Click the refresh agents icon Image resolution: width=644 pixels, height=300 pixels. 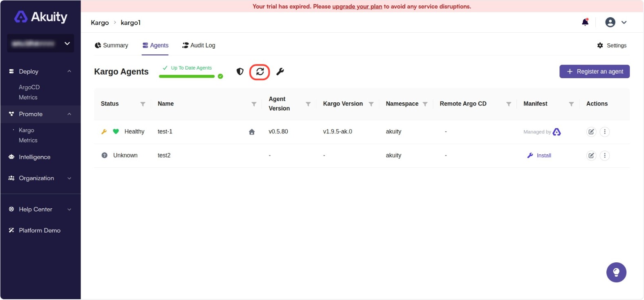[x=260, y=72]
